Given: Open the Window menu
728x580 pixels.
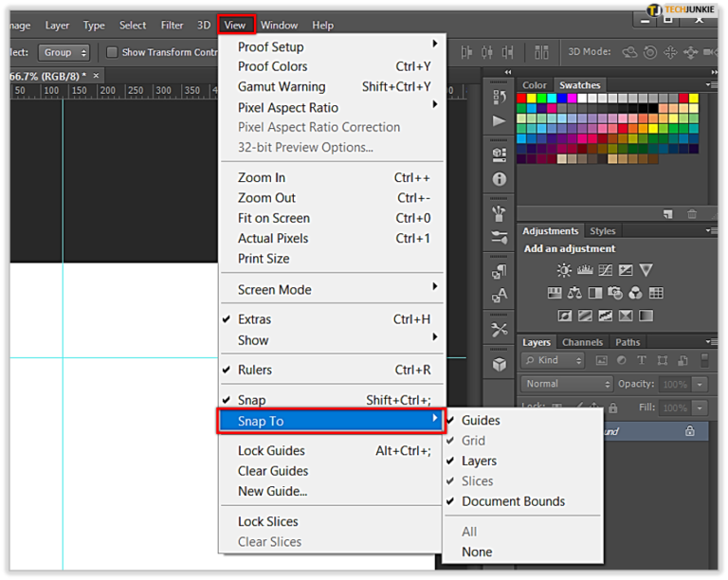Looking at the screenshot, I should [279, 25].
